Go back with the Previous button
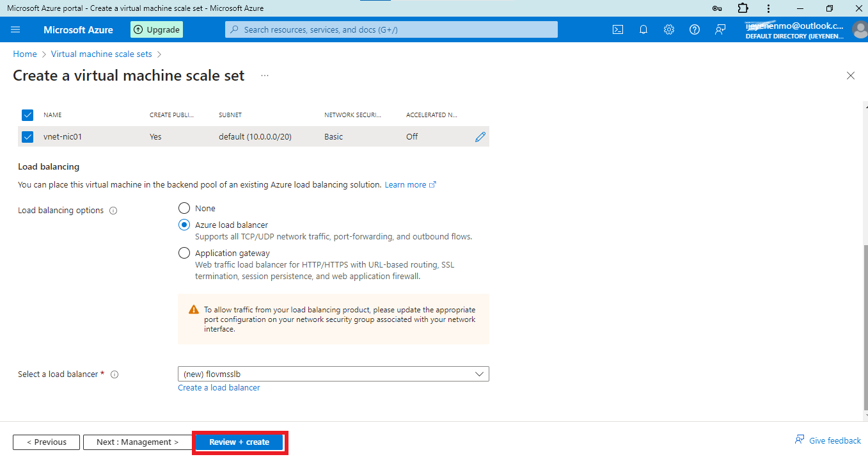Viewport: 868px width, 466px height. tap(46, 442)
